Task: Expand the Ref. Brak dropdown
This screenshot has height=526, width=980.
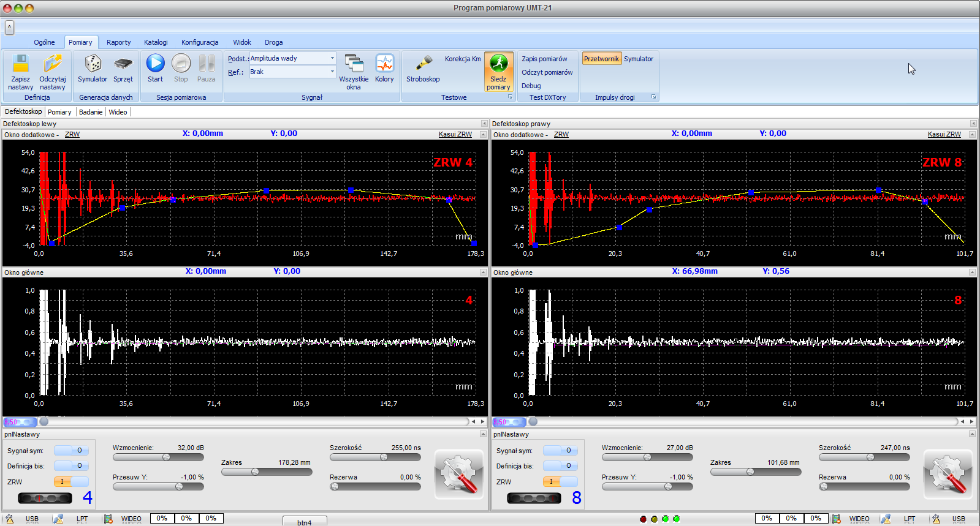Action: pyautogui.click(x=332, y=72)
